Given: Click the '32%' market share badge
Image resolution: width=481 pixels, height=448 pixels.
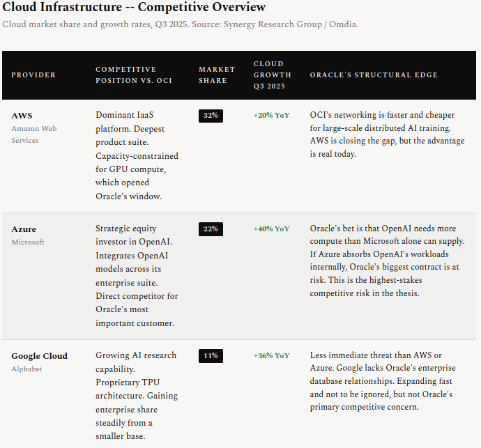Looking at the screenshot, I should click(x=211, y=116).
